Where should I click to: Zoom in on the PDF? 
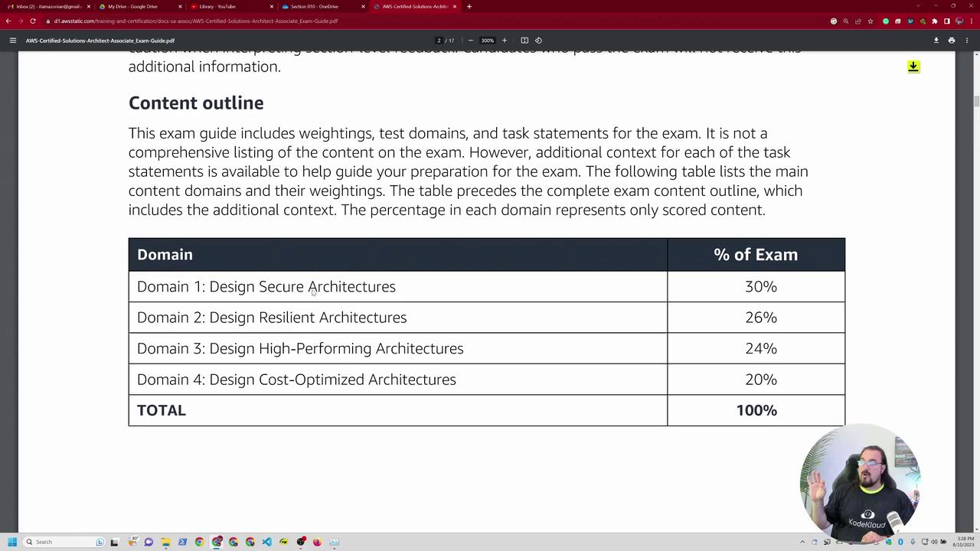click(504, 41)
